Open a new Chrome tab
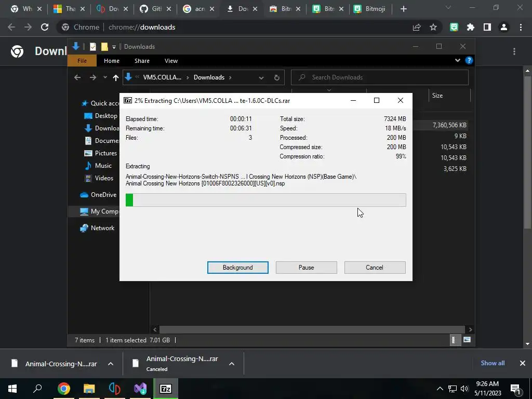 pyautogui.click(x=403, y=9)
